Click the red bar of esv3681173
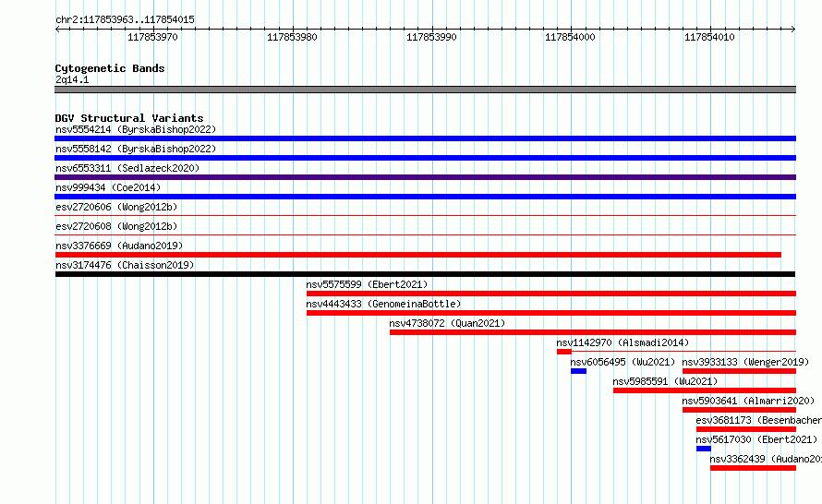Screen dimensions: 822x504 click(746, 429)
